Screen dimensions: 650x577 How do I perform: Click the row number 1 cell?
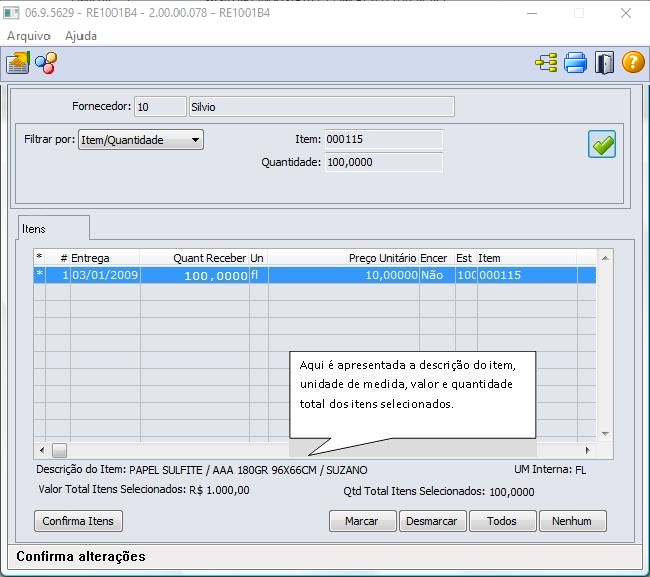(x=58, y=275)
